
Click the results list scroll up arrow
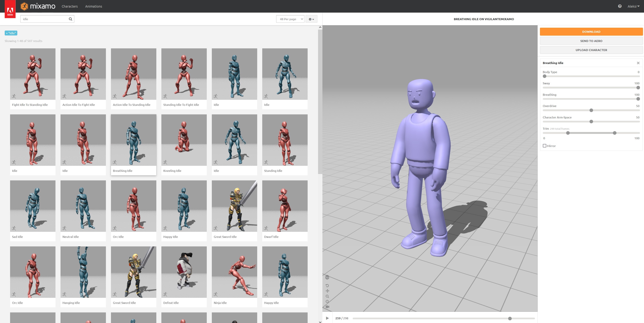[x=320, y=27]
